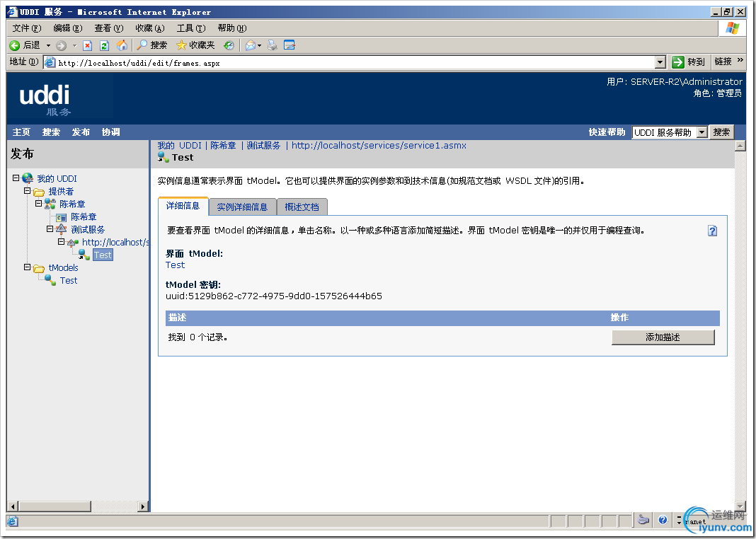This screenshot has width=756, height=539.
Task: Click the 搜索 button next to quick help
Action: pyautogui.click(x=721, y=132)
